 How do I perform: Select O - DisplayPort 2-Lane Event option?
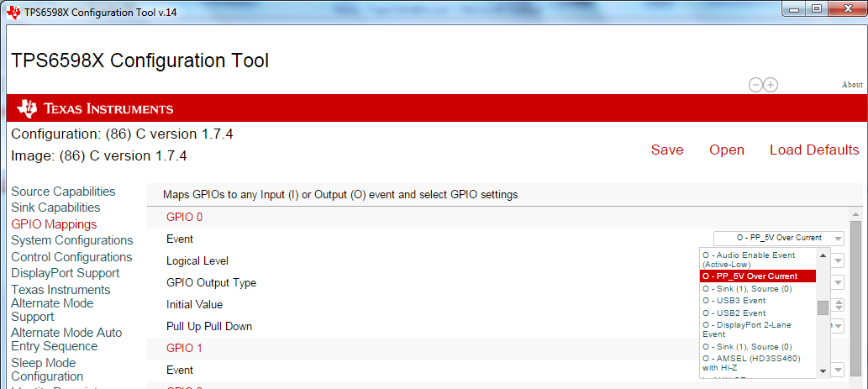[747, 329]
